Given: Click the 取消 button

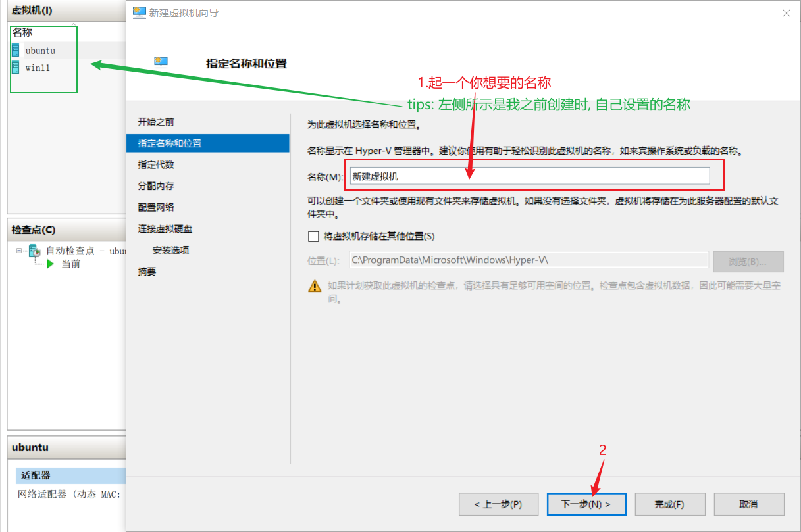Looking at the screenshot, I should tap(748, 504).
